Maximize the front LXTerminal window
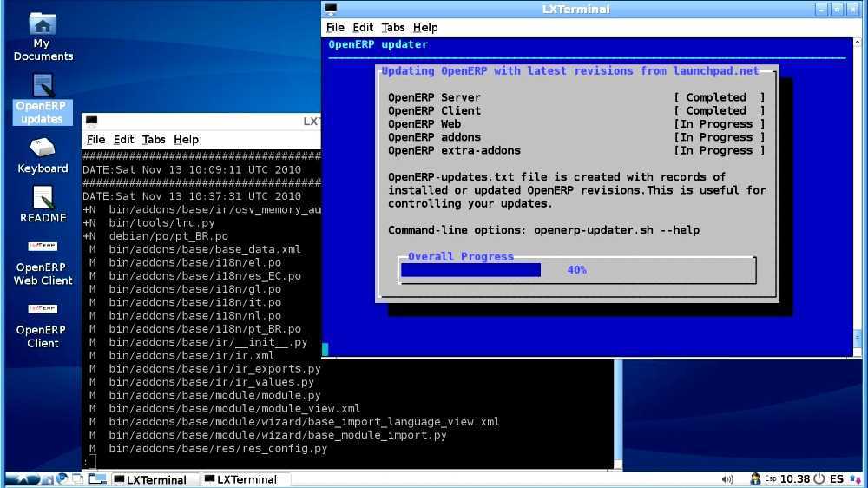This screenshot has height=488, width=868. click(837, 10)
